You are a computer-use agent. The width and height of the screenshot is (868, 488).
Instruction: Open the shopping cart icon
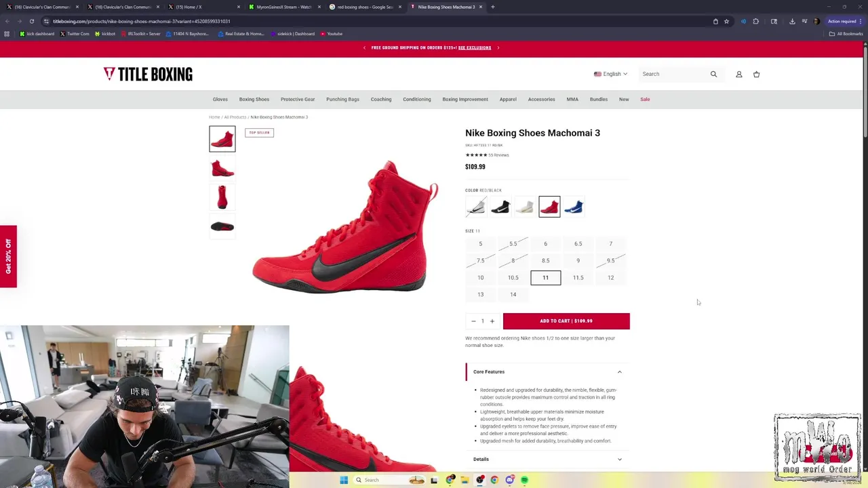[x=756, y=74]
